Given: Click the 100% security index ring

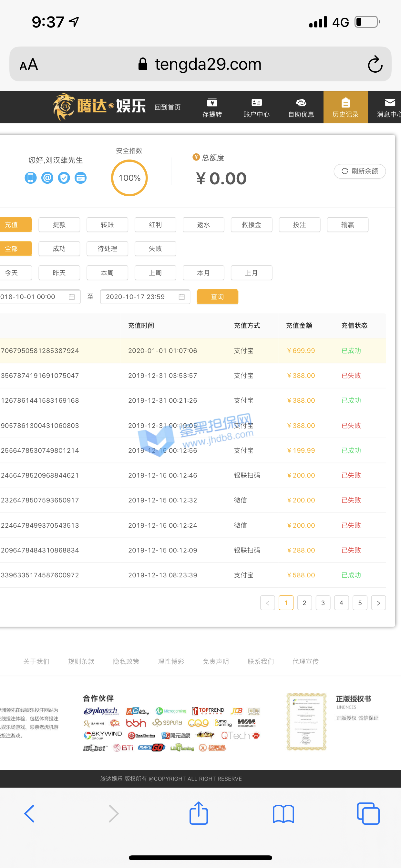Looking at the screenshot, I should pos(129,178).
